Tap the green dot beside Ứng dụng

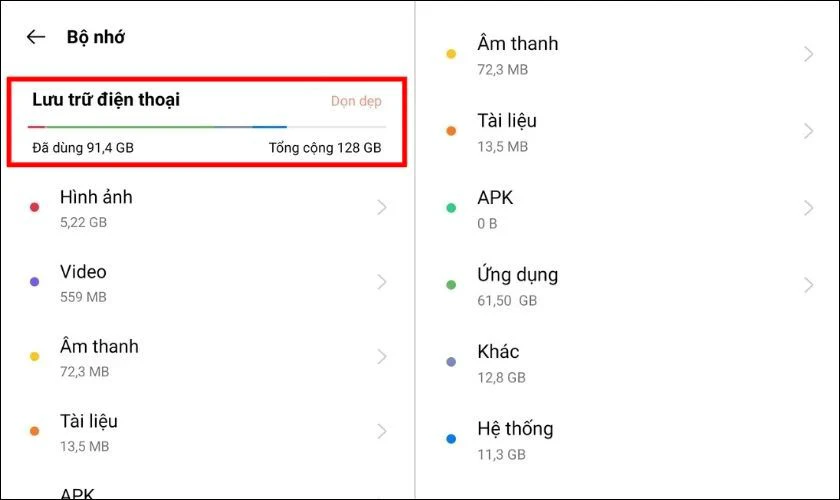(451, 285)
